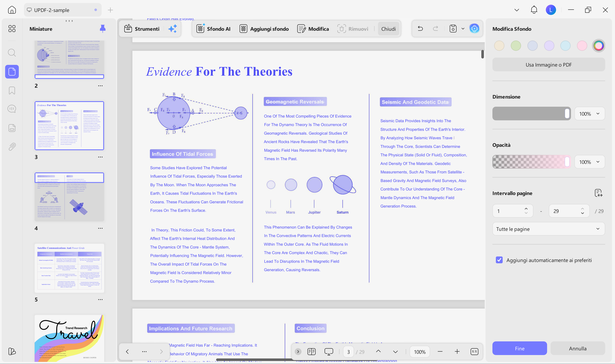
Task: Undo the last action
Action: click(420, 29)
